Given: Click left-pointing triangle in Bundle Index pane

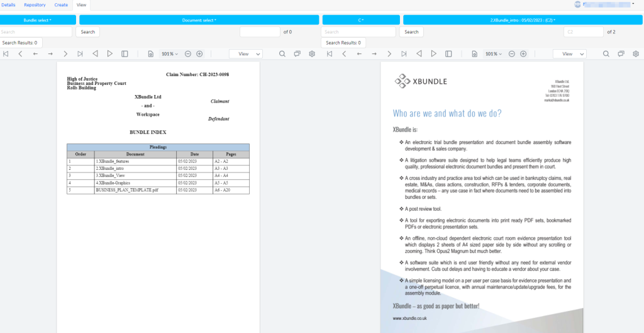Looking at the screenshot, I should (x=96, y=54).
